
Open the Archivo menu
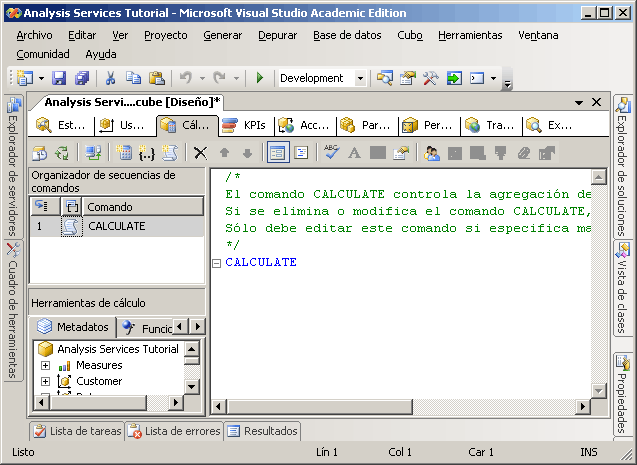(35, 36)
